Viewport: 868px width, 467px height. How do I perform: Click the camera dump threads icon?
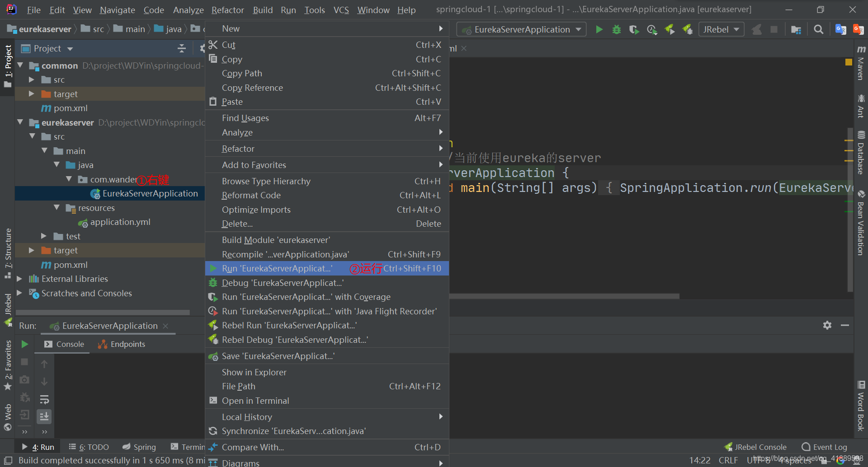25,379
